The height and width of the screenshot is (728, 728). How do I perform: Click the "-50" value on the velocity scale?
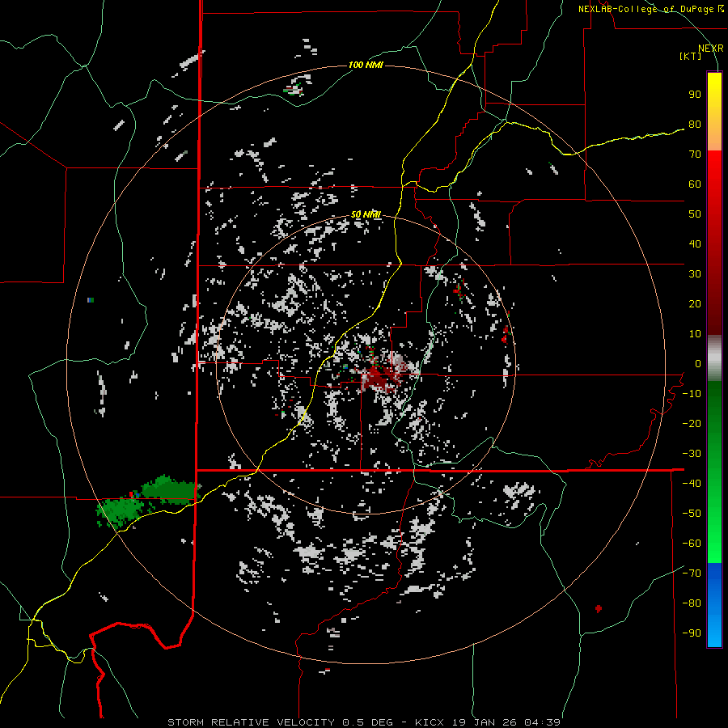point(692,514)
